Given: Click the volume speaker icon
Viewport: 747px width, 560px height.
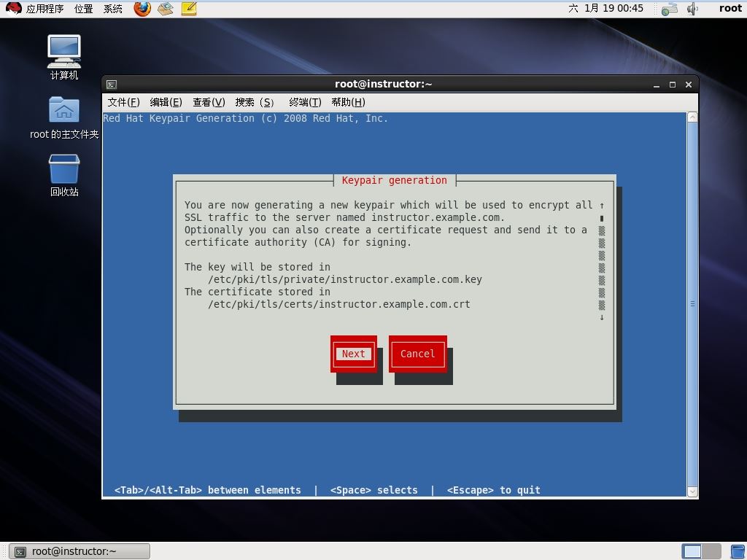Looking at the screenshot, I should [x=692, y=9].
